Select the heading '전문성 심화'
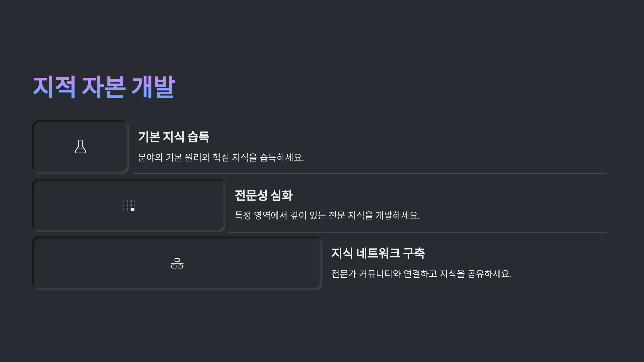Screen dimensions: 644x362 click(x=264, y=195)
